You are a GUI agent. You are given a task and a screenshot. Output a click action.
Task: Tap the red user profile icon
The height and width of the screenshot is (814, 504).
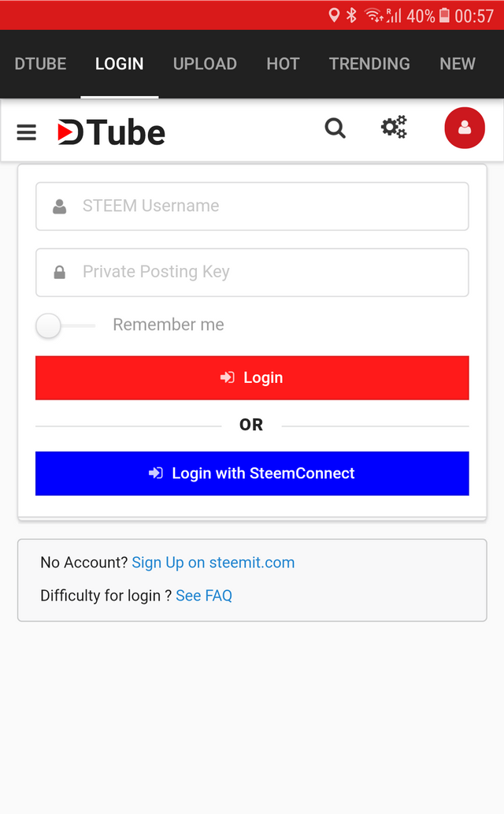(x=465, y=128)
